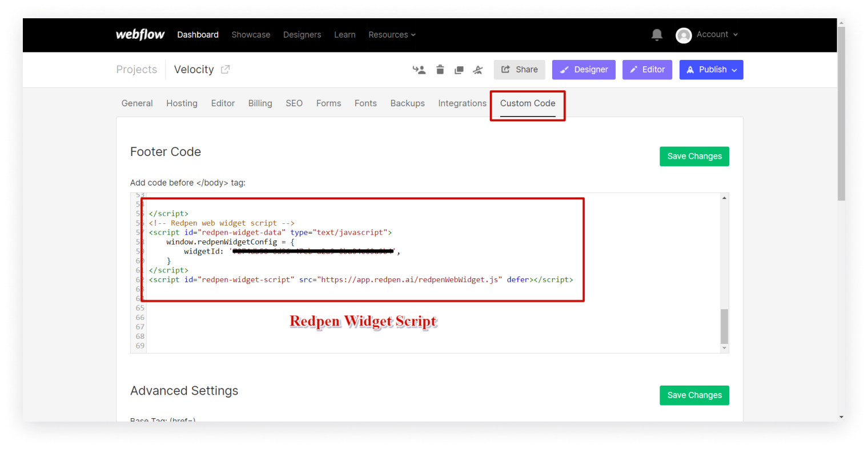
Task: Click the Projects breadcrumb link
Action: coord(136,70)
